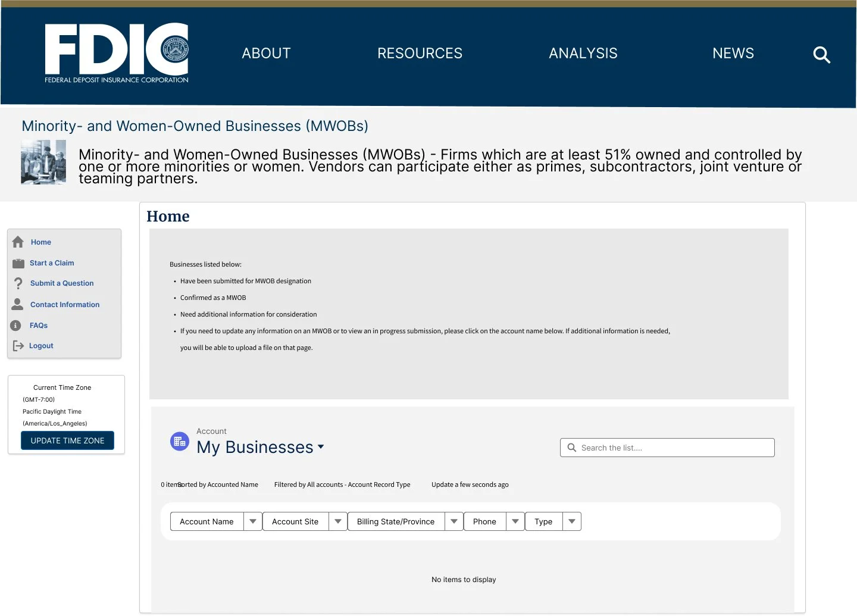Sort by the Type column header
This screenshot has width=857, height=616.
coord(544,521)
